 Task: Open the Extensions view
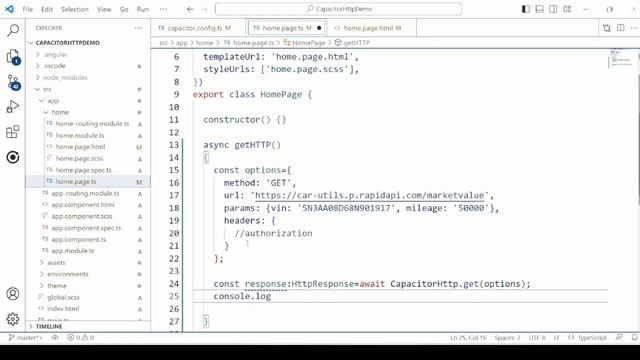coord(13,132)
